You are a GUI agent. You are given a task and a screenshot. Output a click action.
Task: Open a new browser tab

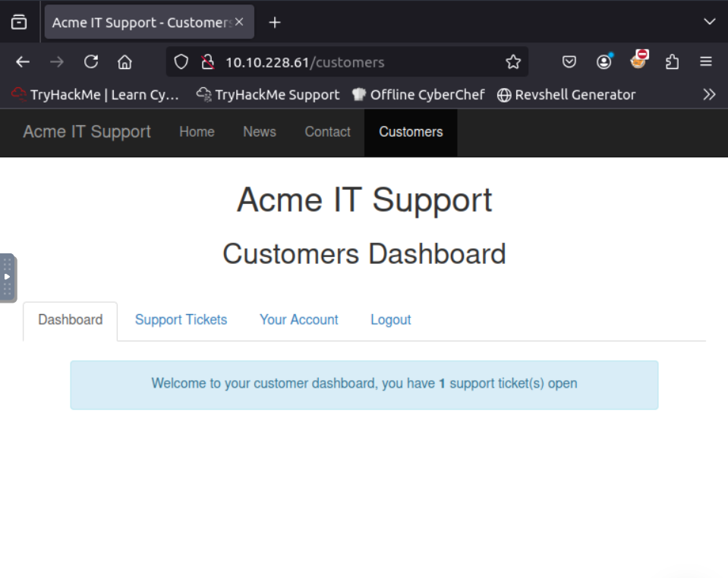point(275,23)
